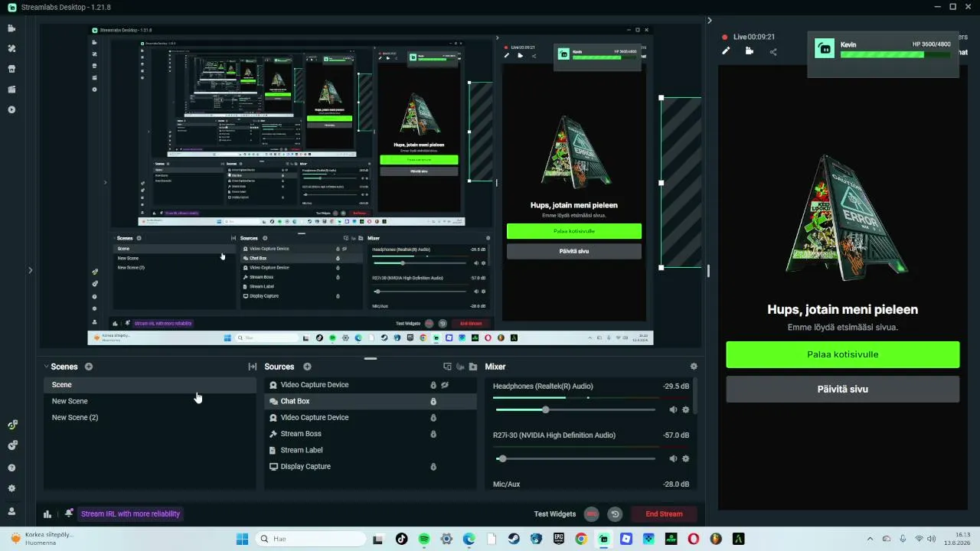
Task: Collapse the right live dock with the chevron
Action: pyautogui.click(x=710, y=21)
